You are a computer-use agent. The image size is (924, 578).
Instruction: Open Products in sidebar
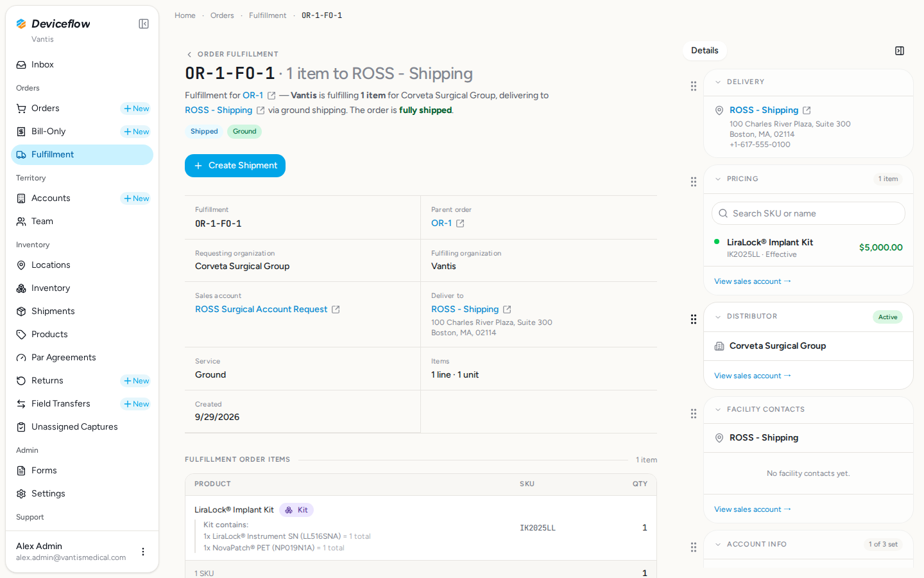coord(82,335)
